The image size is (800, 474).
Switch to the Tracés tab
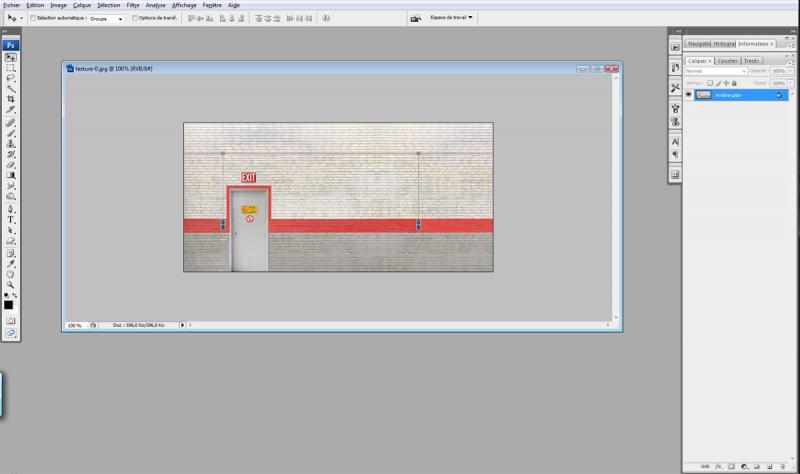point(751,60)
